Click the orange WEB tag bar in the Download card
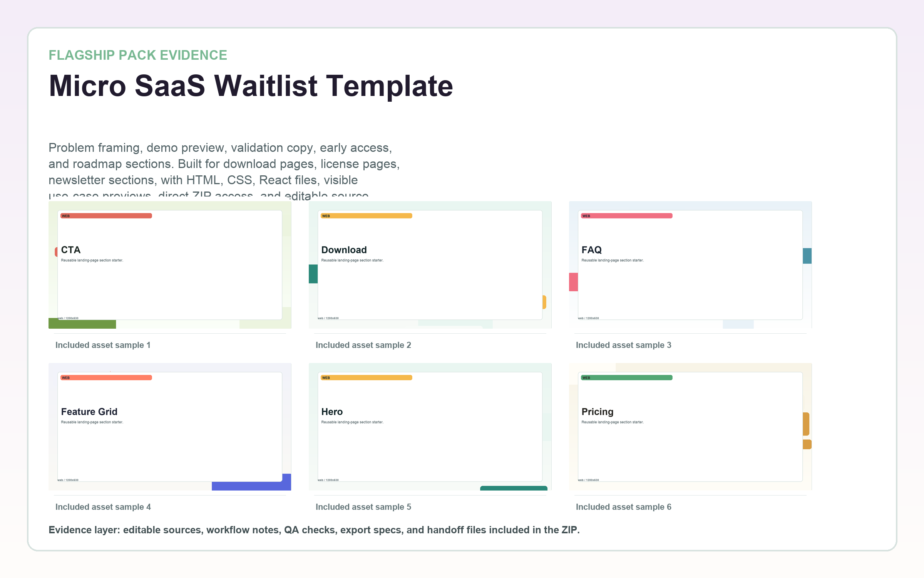This screenshot has width=924, height=578. point(367,216)
